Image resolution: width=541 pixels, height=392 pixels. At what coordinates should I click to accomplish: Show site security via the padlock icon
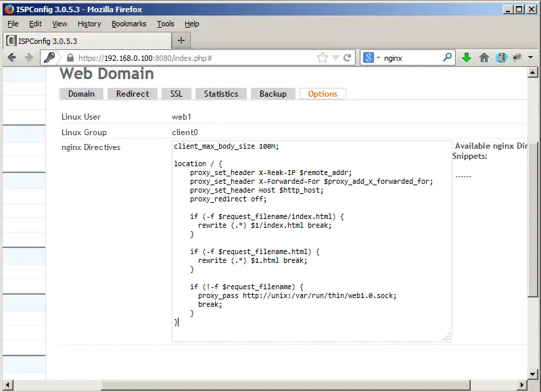[x=70, y=57]
